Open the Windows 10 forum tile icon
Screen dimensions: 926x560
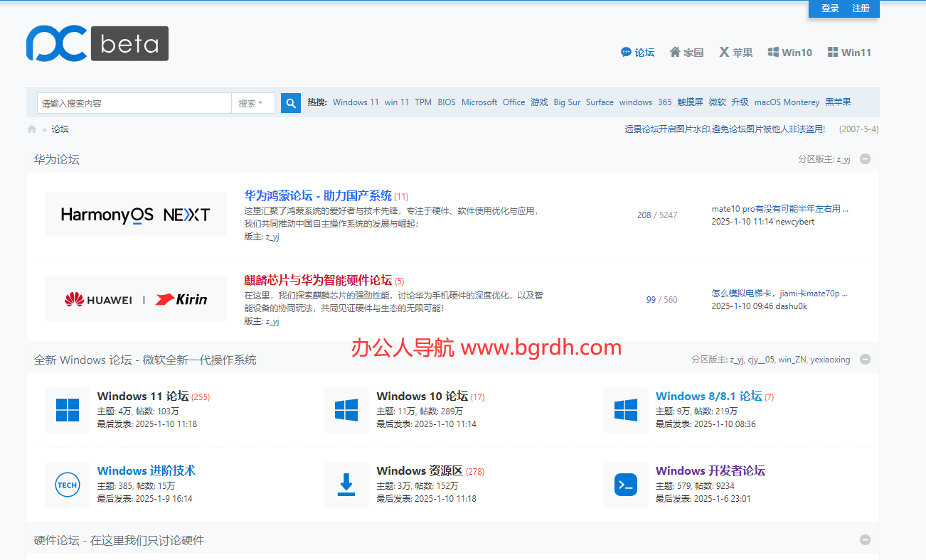point(346,410)
